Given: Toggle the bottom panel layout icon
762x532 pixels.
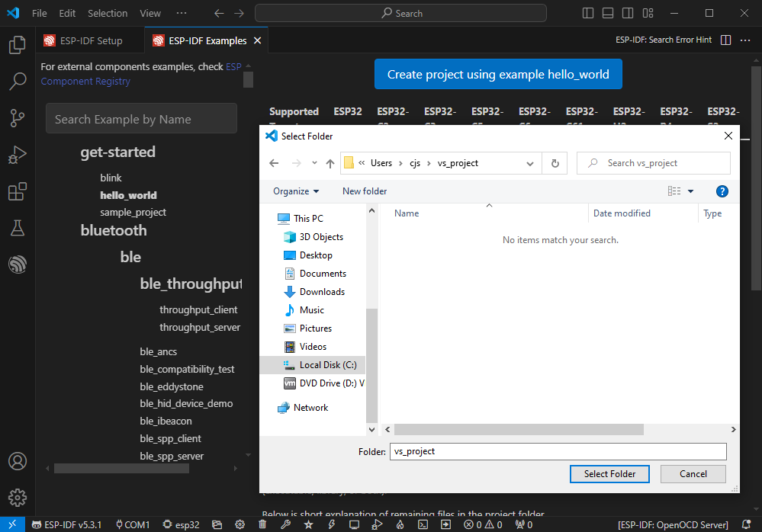Looking at the screenshot, I should pos(608,13).
